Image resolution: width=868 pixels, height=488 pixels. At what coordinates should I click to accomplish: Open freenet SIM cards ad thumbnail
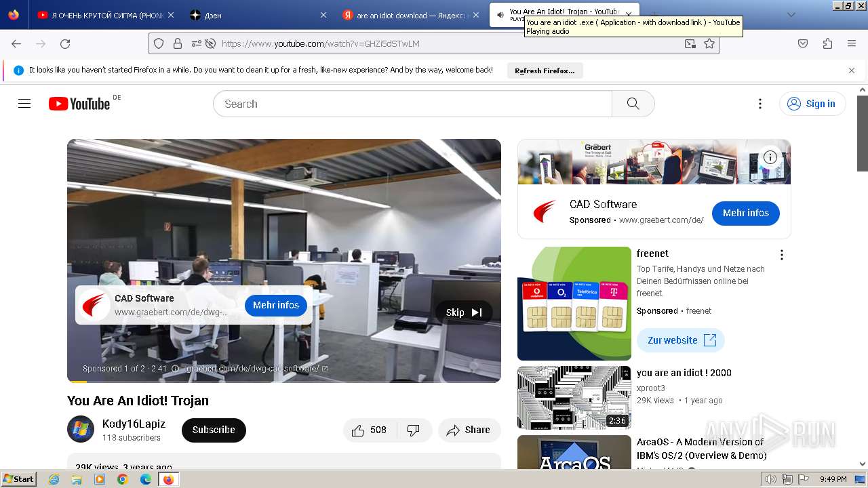(x=574, y=304)
